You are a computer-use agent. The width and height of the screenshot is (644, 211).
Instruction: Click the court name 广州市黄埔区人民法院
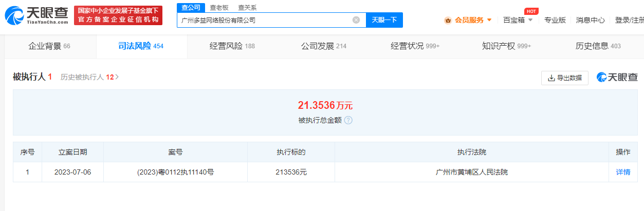(x=472, y=172)
